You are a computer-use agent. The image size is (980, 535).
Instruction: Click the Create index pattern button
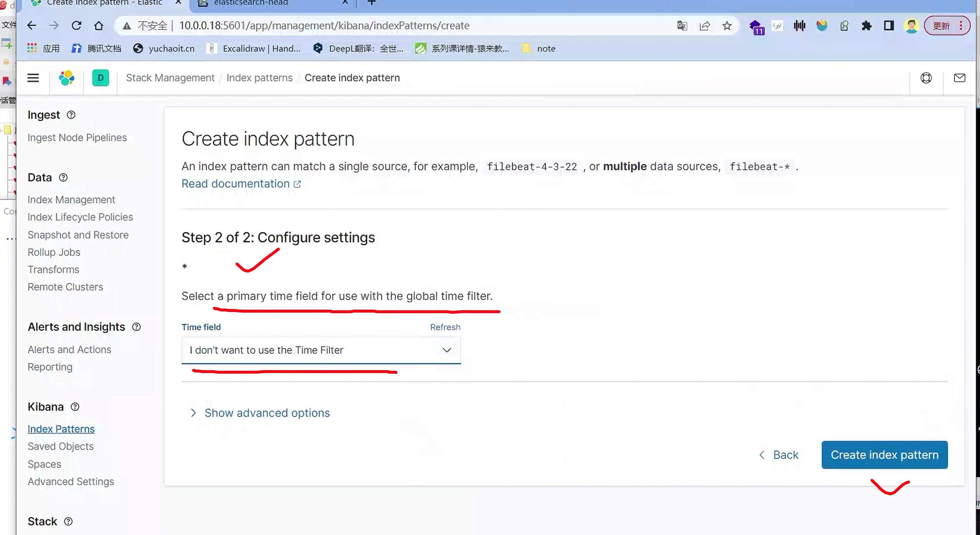tap(884, 455)
